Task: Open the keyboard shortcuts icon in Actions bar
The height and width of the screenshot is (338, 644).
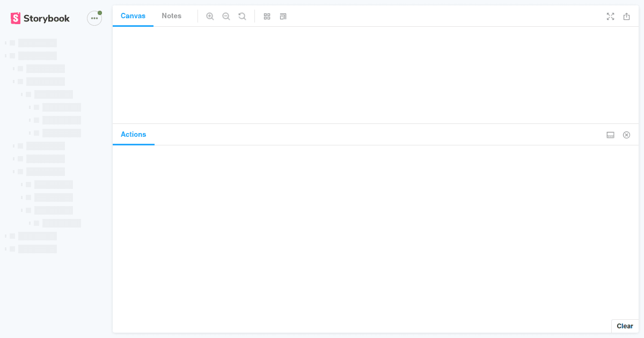Action: click(610, 135)
